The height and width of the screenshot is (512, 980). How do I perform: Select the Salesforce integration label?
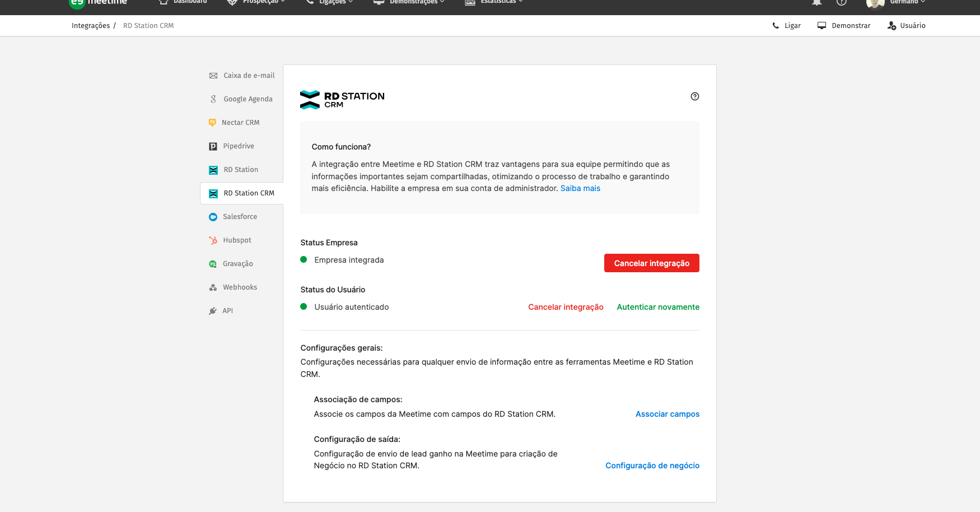(x=240, y=217)
